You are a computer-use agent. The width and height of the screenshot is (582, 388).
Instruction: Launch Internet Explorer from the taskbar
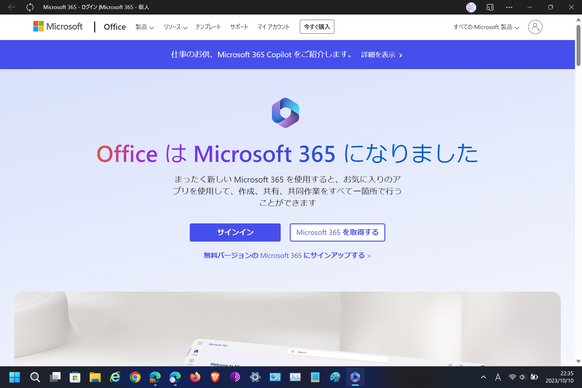pyautogui.click(x=115, y=377)
